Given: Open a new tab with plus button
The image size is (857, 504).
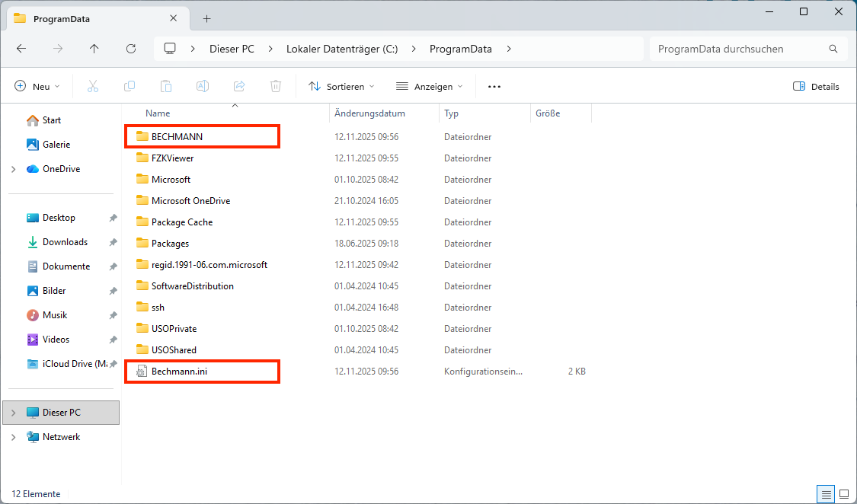Looking at the screenshot, I should pos(206,18).
